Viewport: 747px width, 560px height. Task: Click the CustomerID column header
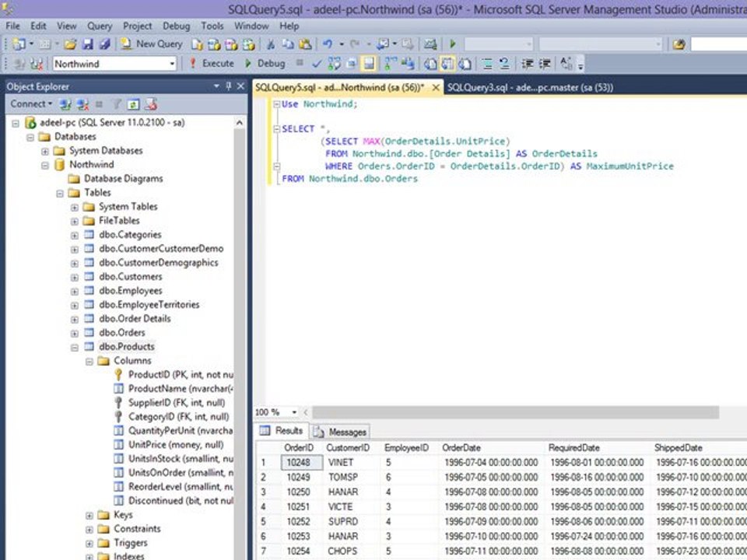[348, 448]
